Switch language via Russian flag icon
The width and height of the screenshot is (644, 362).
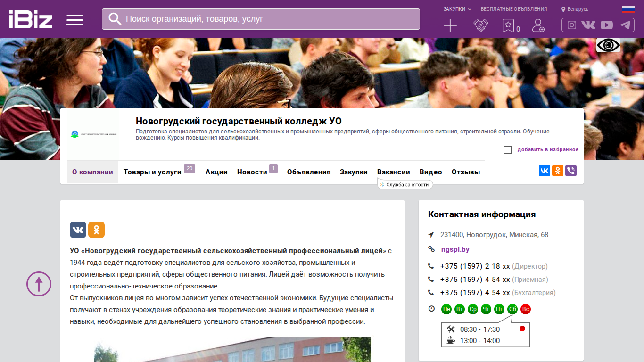pyautogui.click(x=628, y=9)
